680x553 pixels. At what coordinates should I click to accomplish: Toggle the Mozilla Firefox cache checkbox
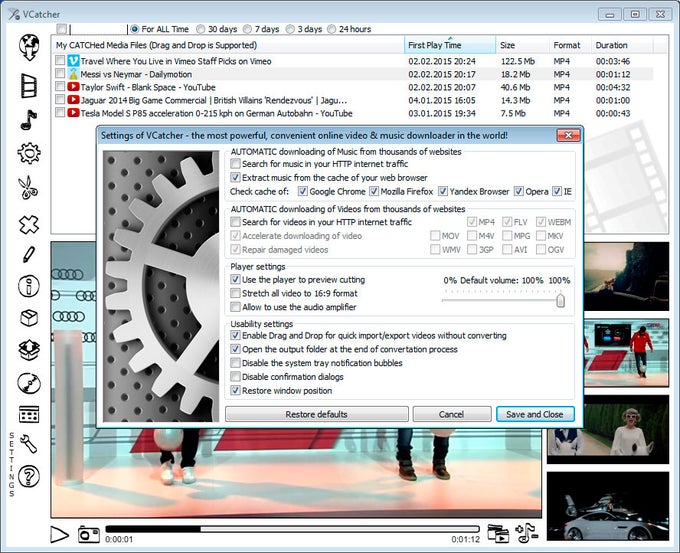[374, 191]
